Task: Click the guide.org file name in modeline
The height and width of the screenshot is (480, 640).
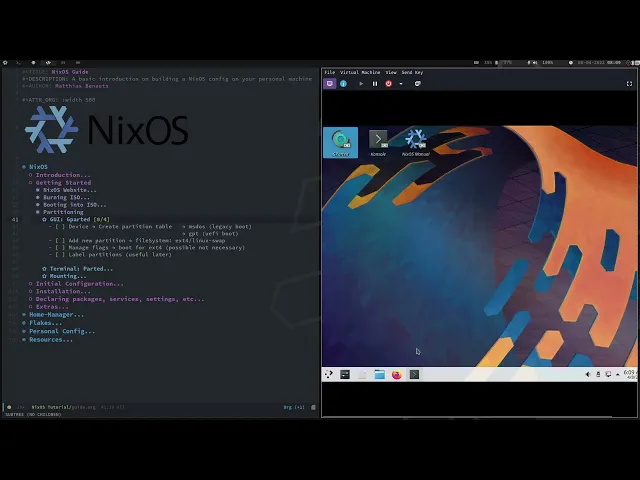Action: (86, 407)
